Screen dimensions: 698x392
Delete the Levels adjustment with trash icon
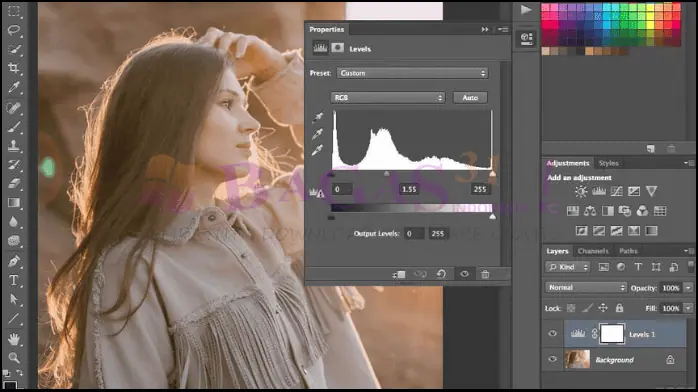(485, 274)
